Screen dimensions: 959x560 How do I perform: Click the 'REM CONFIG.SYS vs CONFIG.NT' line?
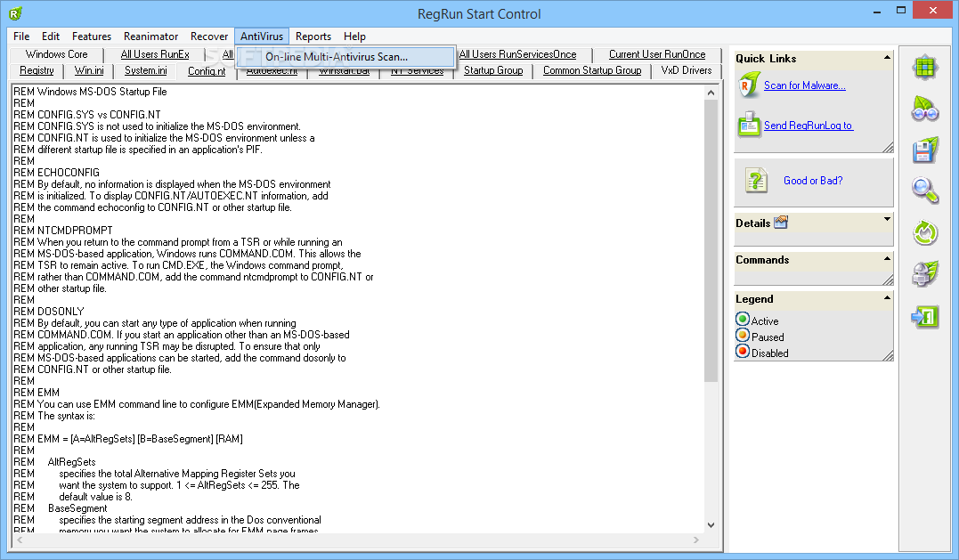pyautogui.click(x=87, y=115)
